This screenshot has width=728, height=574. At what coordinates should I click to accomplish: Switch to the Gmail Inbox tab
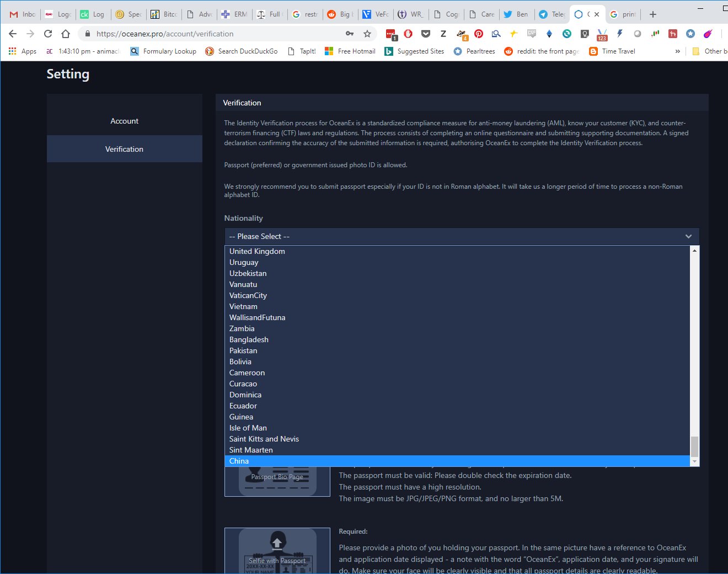click(23, 14)
